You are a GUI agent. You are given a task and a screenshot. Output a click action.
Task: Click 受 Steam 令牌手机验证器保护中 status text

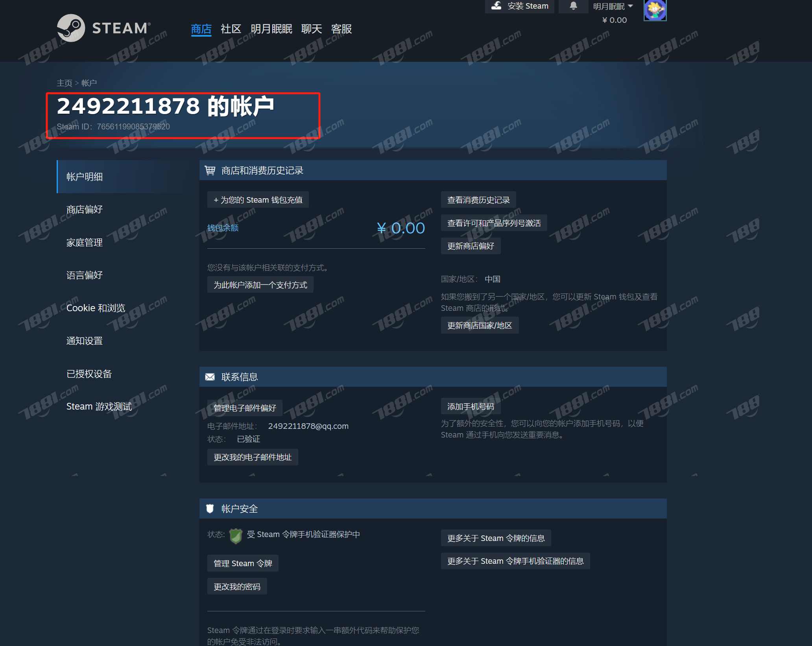pyautogui.click(x=303, y=534)
